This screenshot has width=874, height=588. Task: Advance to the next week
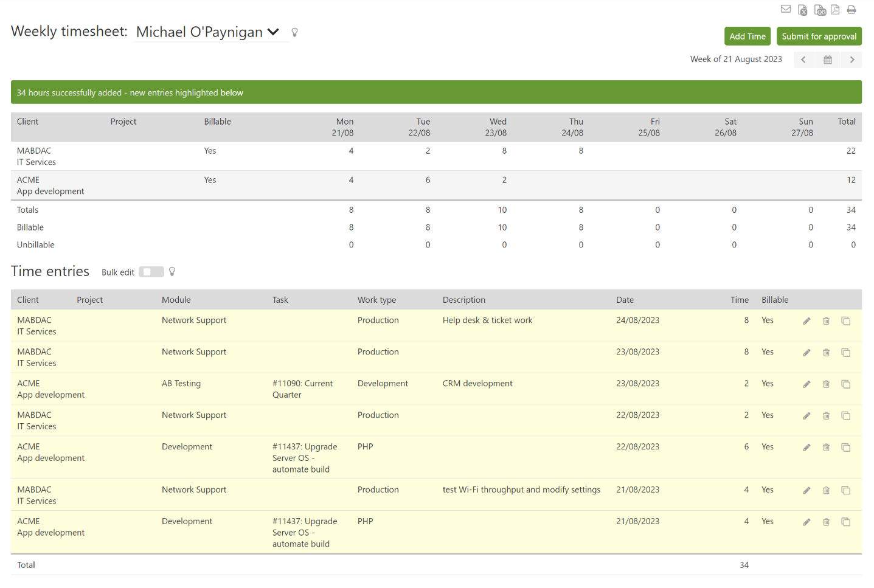pyautogui.click(x=851, y=60)
